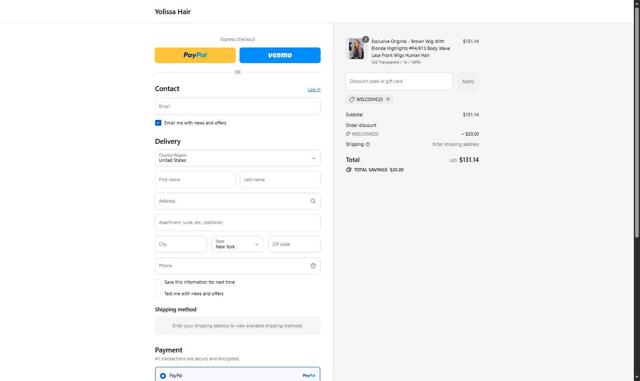Focus the Apartment, suite field
Viewport: 640px width, 381px height.
pyautogui.click(x=238, y=223)
